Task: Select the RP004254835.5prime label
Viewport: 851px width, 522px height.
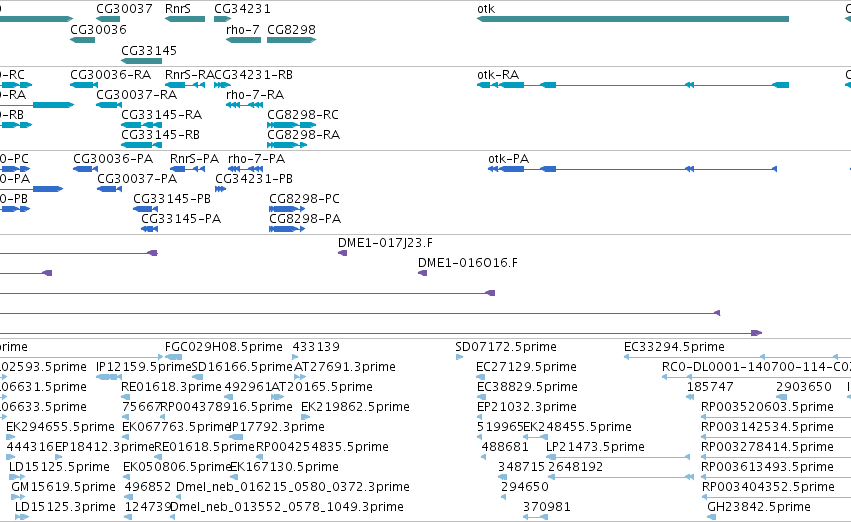Action: click(322, 447)
